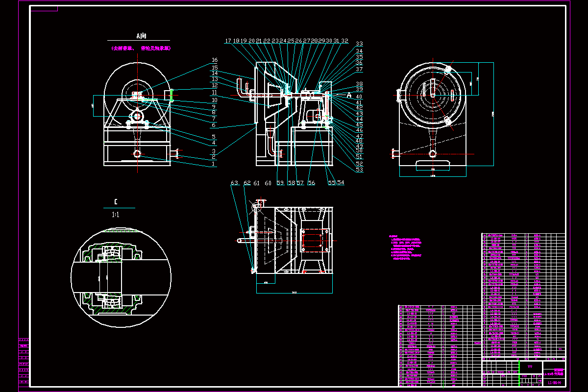
Task: Click part callout number 3
Action: (x=214, y=151)
